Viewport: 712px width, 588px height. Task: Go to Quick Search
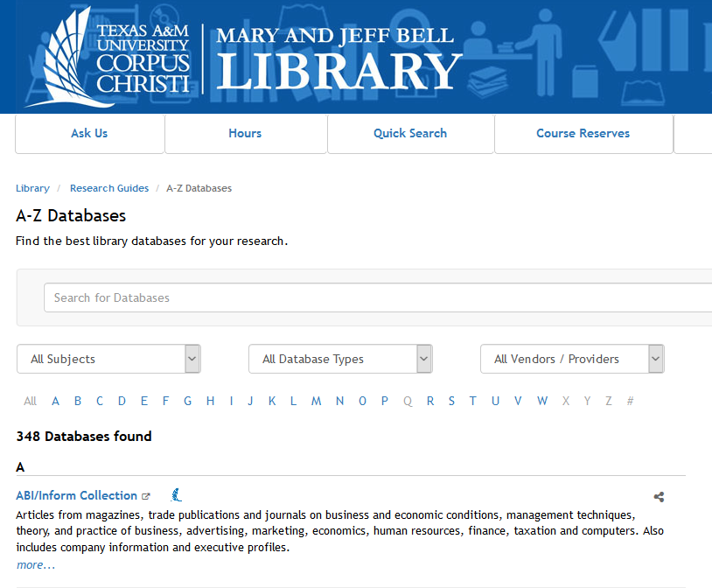pyautogui.click(x=409, y=133)
